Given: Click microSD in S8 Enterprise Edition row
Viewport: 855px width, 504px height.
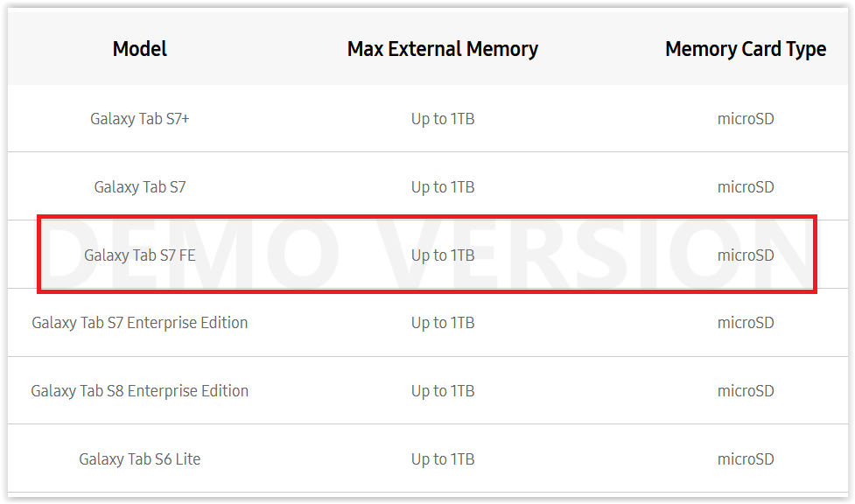Looking at the screenshot, I should [x=746, y=391].
